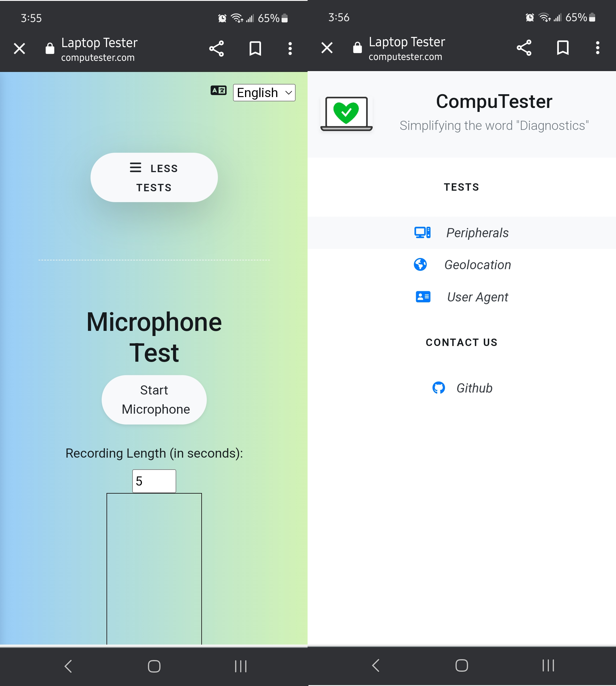Tap the Geolocation globe icon
This screenshot has width=616, height=686.
pyautogui.click(x=420, y=265)
